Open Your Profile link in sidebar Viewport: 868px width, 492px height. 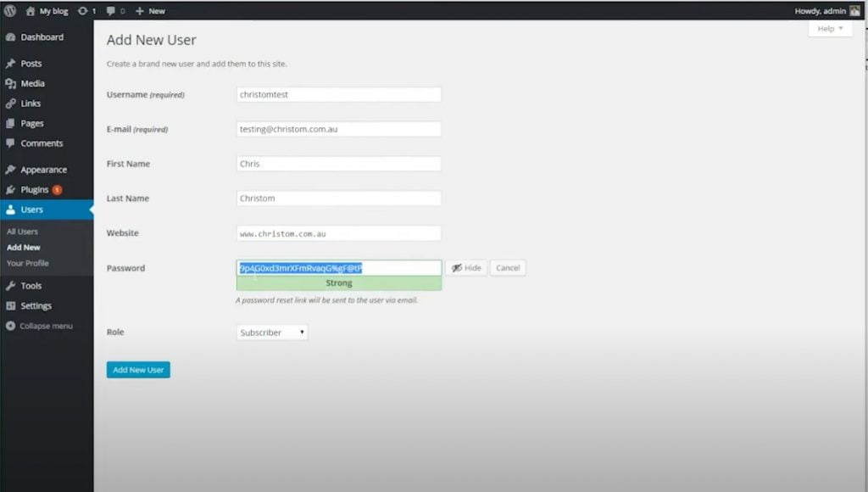[x=27, y=263]
